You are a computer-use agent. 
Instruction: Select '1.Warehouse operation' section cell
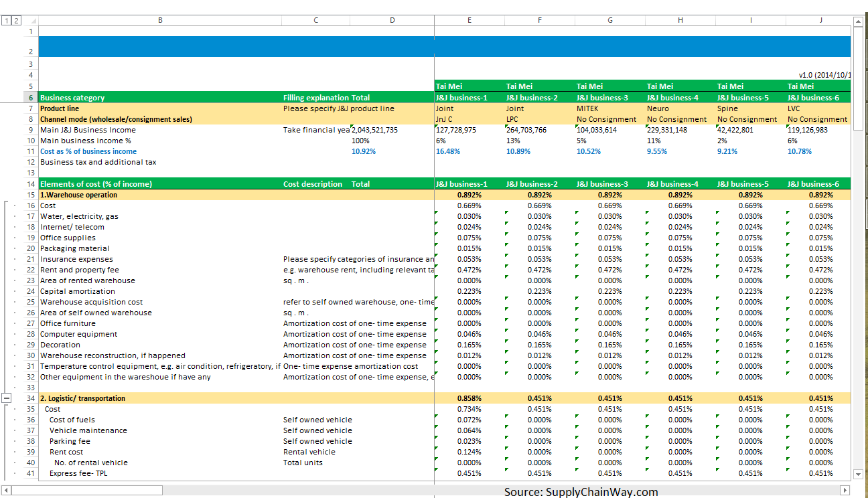160,195
